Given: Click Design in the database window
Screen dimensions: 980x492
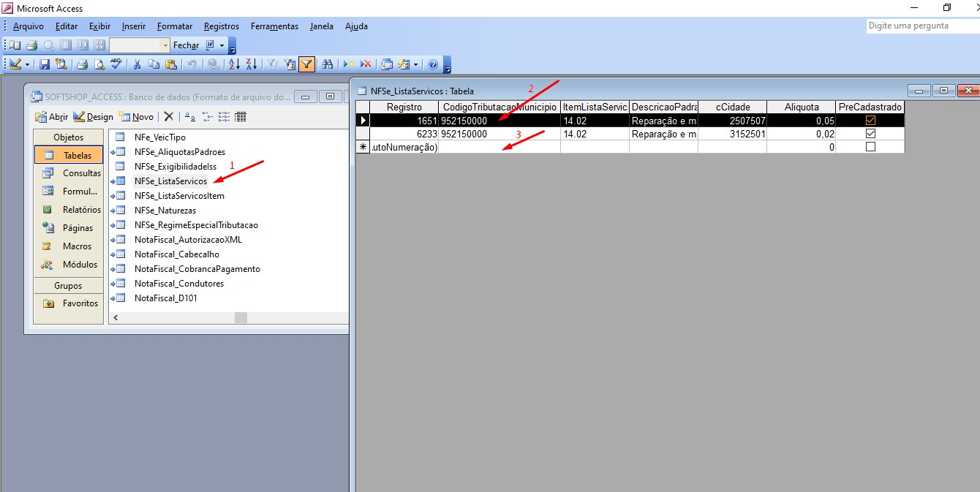Looking at the screenshot, I should (x=94, y=117).
